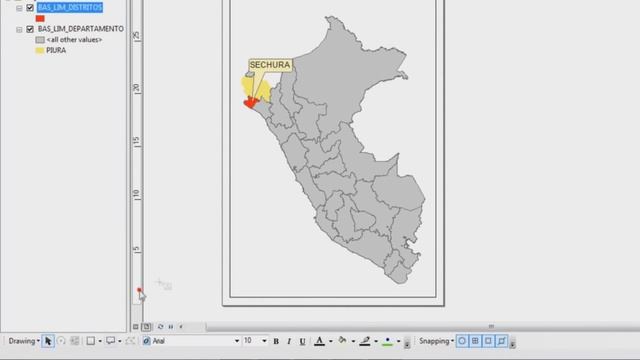This screenshot has width=640, height=360.
Task: Open the Line Color dropdown arrow
Action: [x=376, y=341]
